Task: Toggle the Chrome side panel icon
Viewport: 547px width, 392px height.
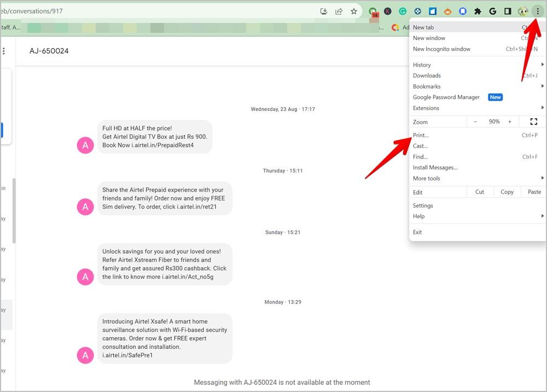Action: pos(508,11)
